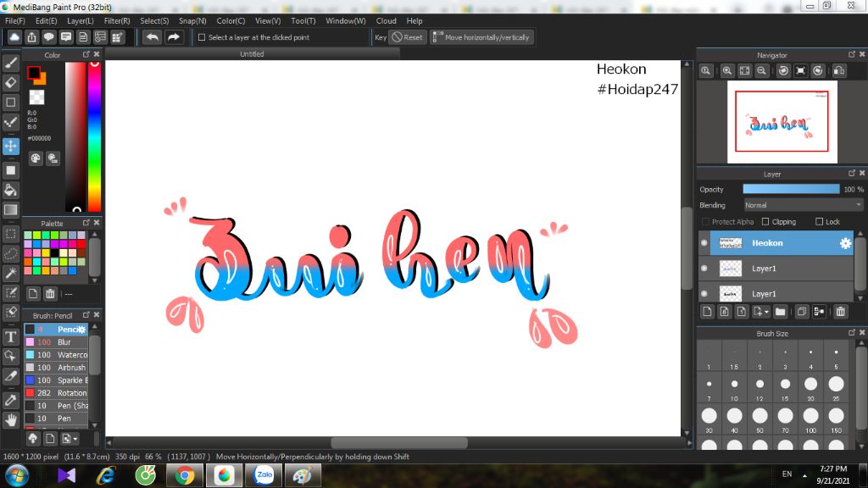
Task: Zoom in using Navigator panel
Action: coord(726,71)
